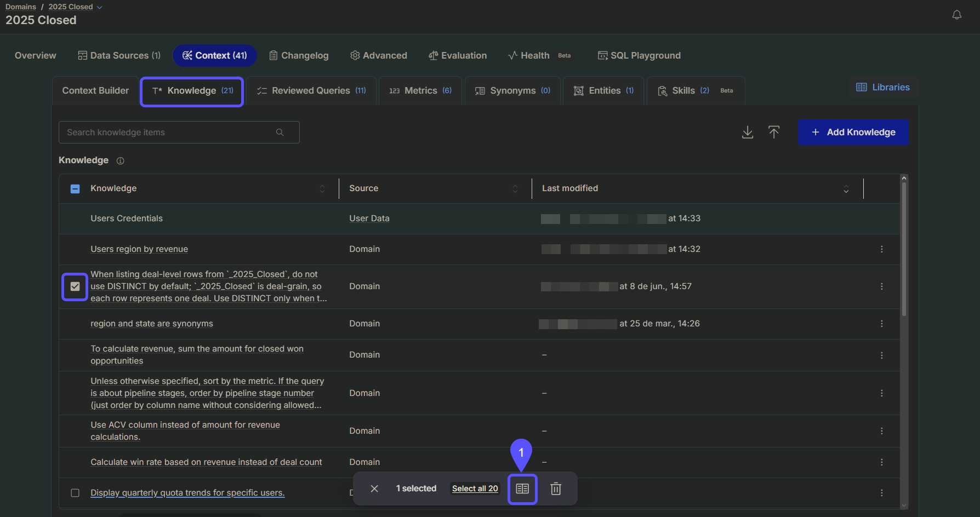This screenshot has width=980, height=517.
Task: Click the magnifier icon in the search box
Action: 280,133
